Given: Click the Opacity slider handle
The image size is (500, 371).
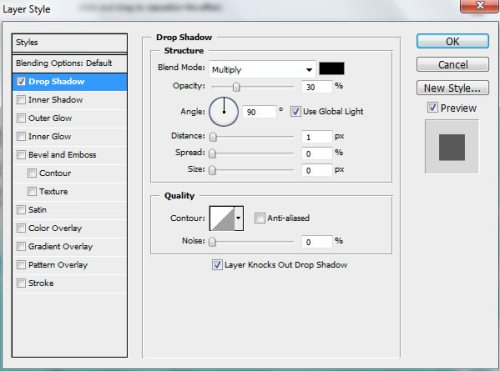Looking at the screenshot, I should (x=236, y=87).
